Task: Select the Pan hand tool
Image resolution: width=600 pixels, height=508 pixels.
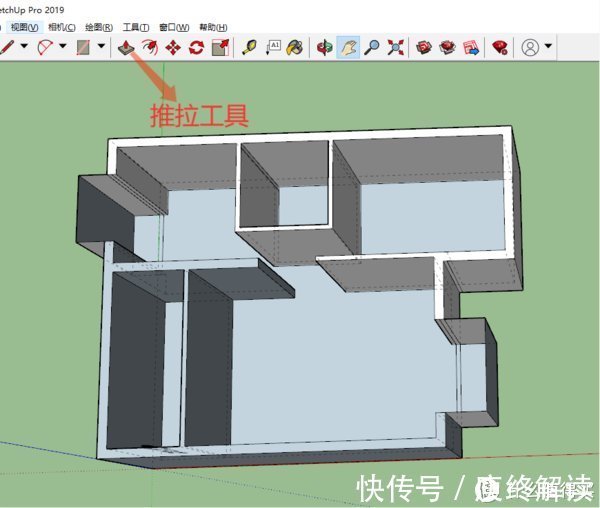Action: (348, 47)
